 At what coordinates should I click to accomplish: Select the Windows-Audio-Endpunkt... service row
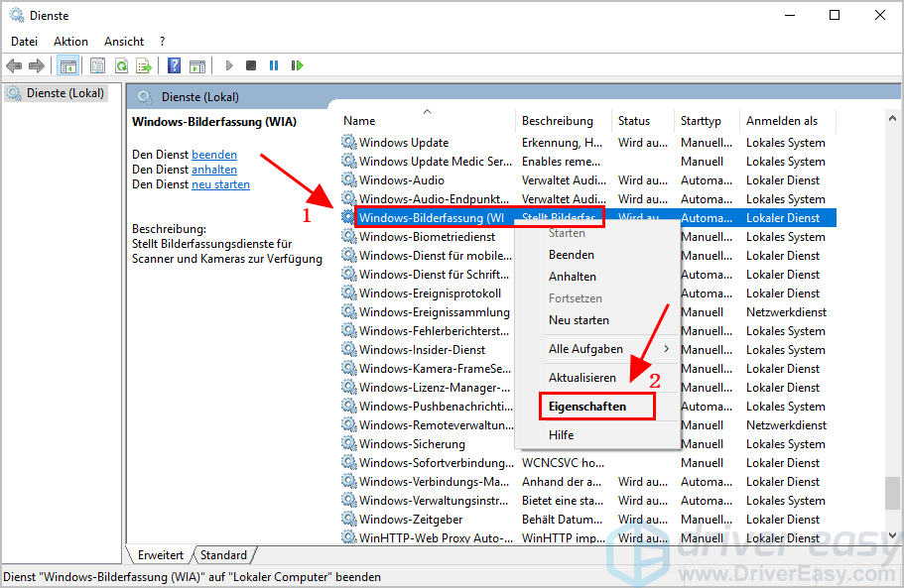click(x=588, y=198)
